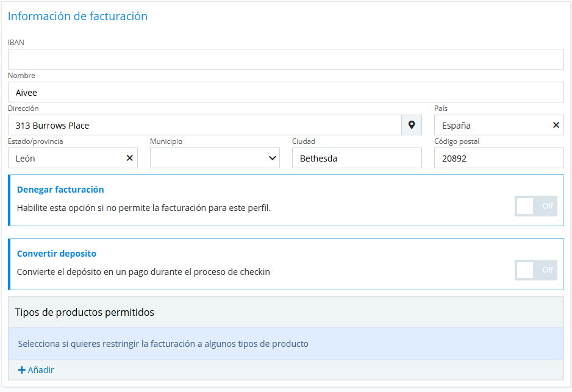Clear the Estado/provincia value León
This screenshot has height=392, width=572.
tap(129, 158)
